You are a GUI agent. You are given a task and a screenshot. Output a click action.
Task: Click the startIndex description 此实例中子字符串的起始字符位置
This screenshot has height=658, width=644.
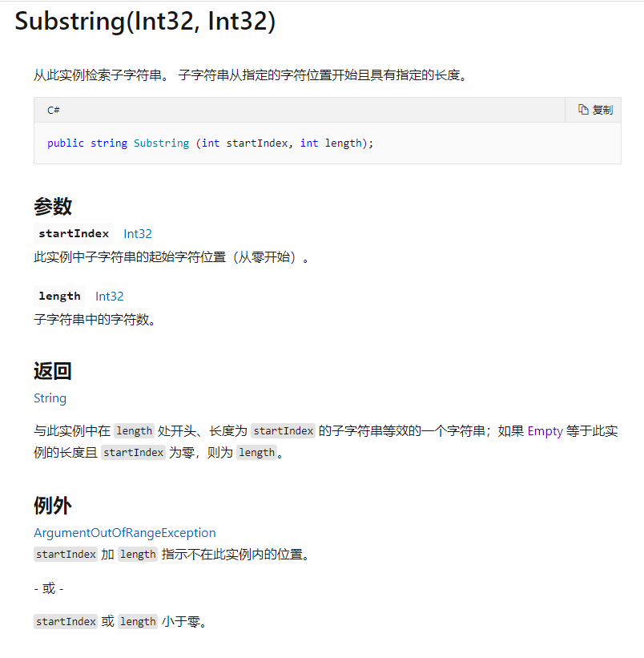click(x=171, y=256)
